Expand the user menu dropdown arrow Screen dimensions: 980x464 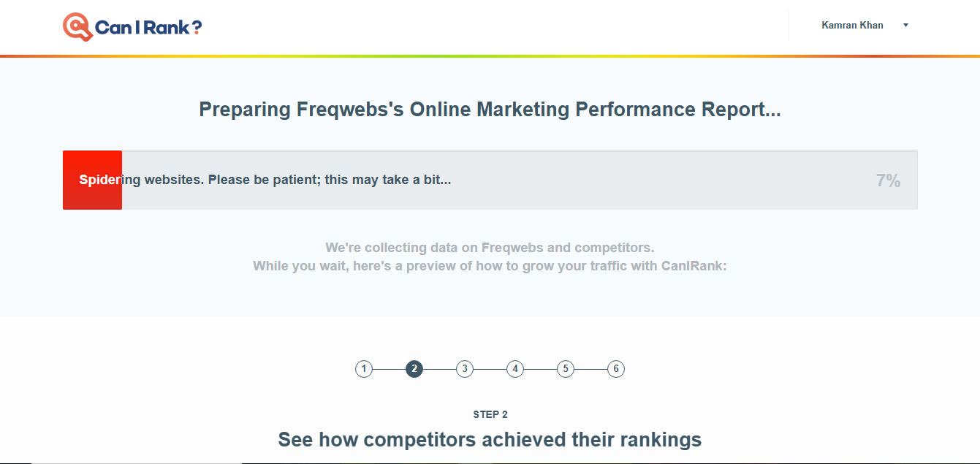point(905,26)
